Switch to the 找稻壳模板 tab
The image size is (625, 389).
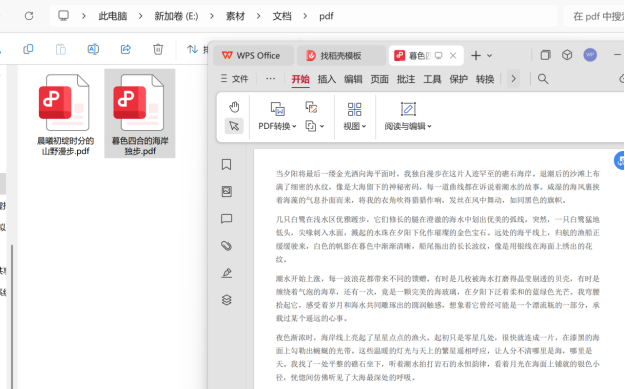(341, 55)
